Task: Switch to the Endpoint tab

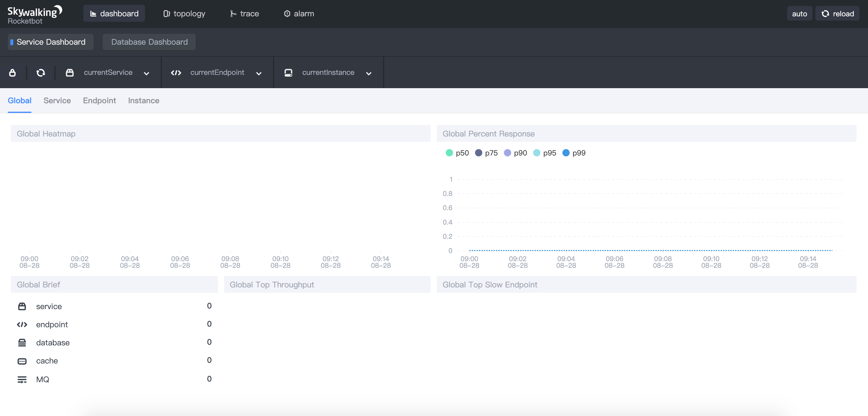Action: tap(99, 101)
